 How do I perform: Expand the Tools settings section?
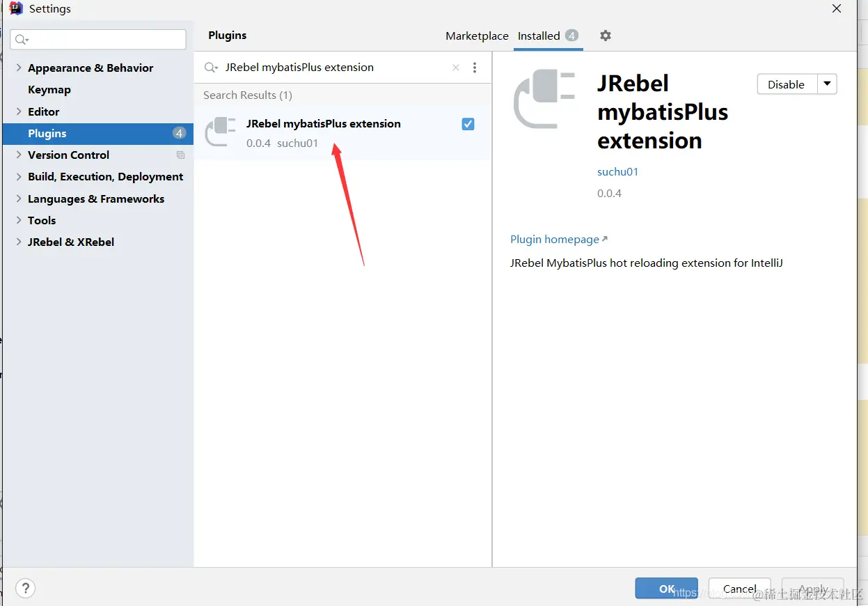(18, 220)
